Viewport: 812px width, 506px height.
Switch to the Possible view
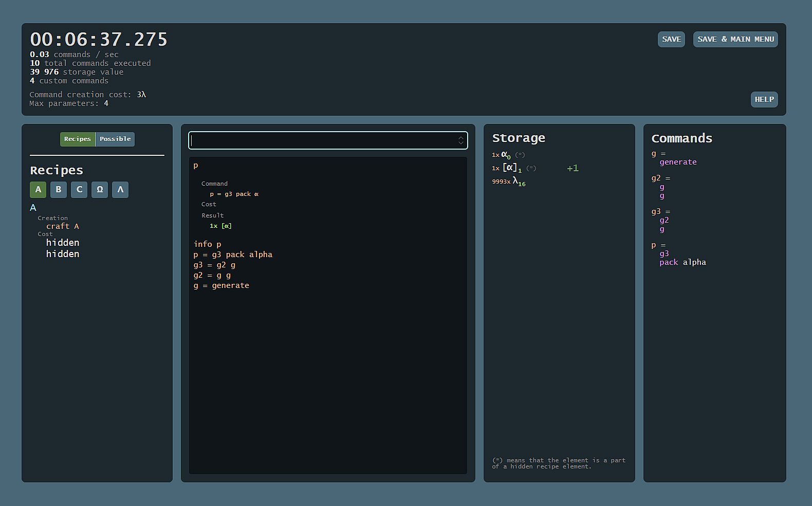click(x=115, y=139)
